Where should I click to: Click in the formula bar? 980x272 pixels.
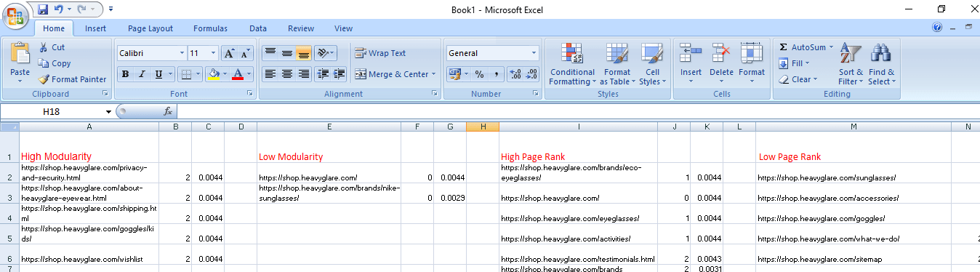578,111
